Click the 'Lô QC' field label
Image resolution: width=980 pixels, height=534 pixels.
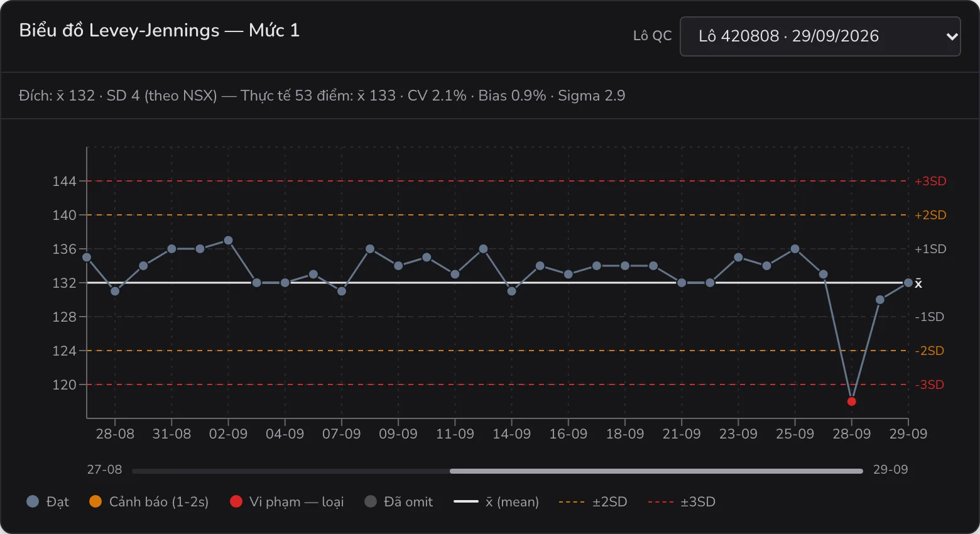point(652,36)
